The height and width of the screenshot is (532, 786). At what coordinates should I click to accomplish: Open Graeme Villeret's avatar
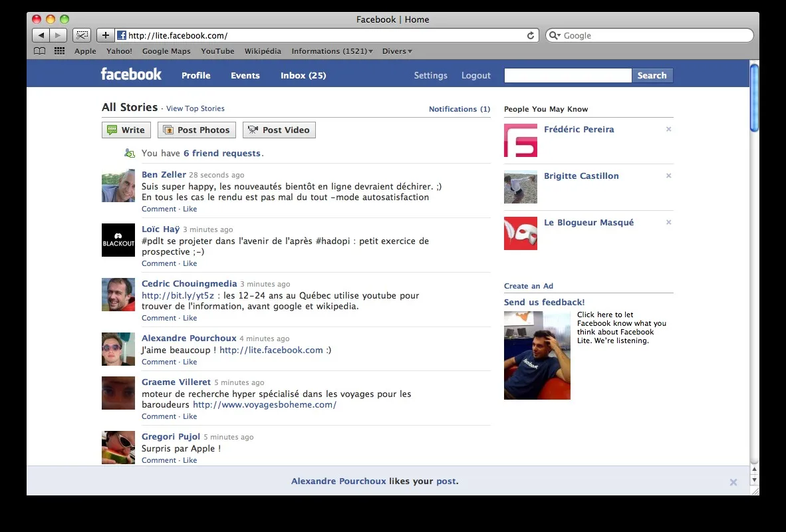coord(118,393)
